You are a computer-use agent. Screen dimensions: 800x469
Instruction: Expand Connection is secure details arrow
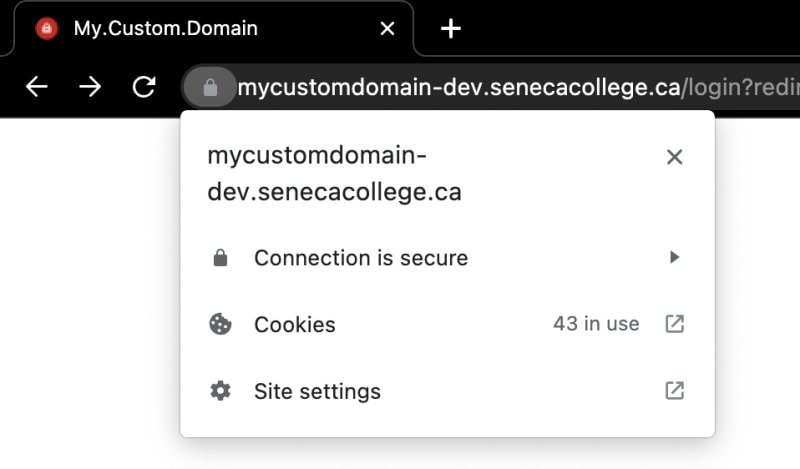674,257
